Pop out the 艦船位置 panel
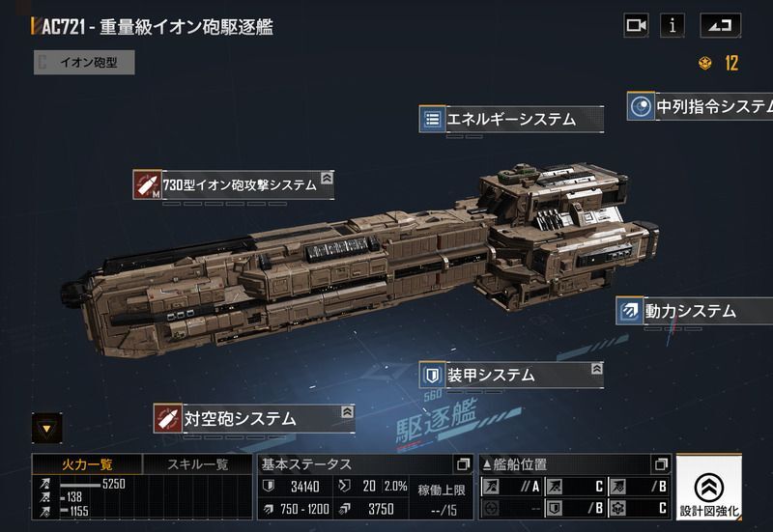773x532 pixels. 661,464
